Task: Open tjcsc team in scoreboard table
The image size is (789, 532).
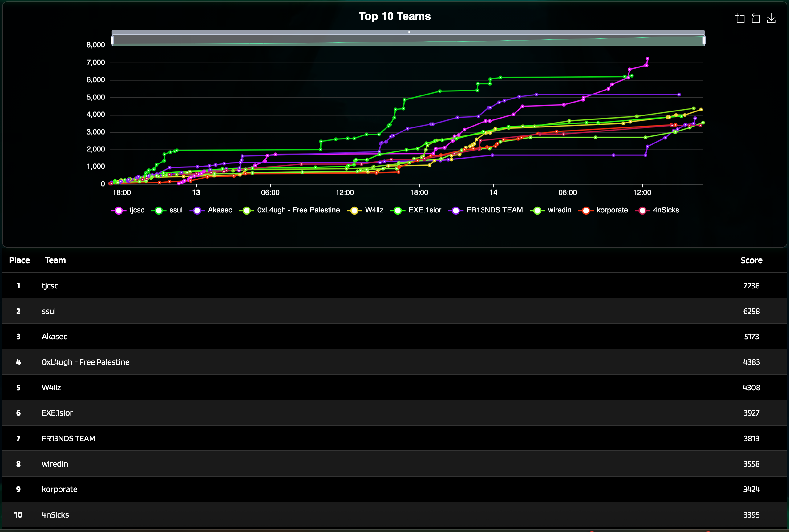Action: coord(50,286)
